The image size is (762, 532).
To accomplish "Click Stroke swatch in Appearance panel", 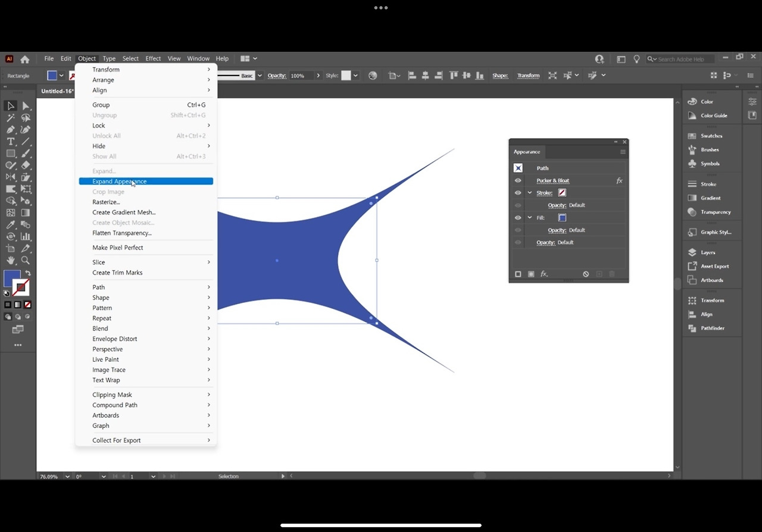I will [x=562, y=193].
